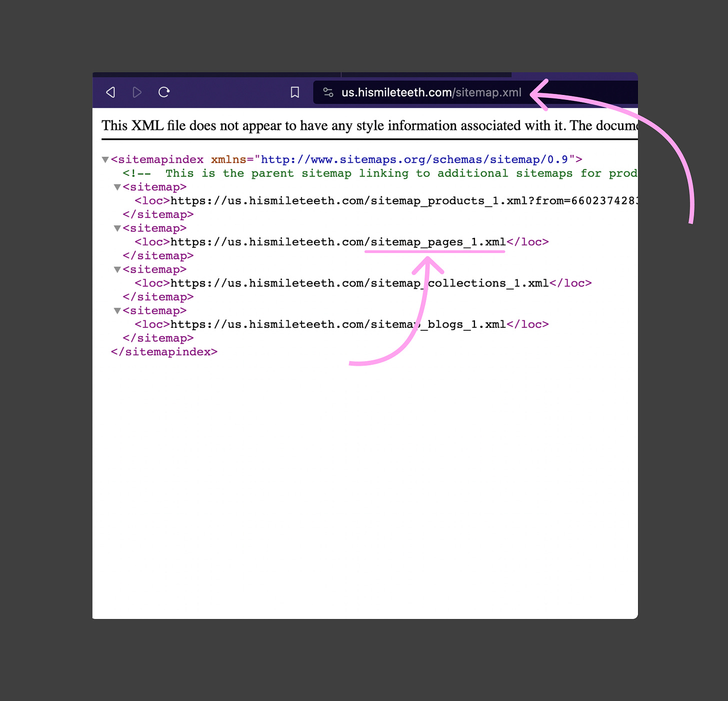Collapse the sitemap node containing sitemap_pages_1.xml
The width and height of the screenshot is (728, 701).
(x=117, y=228)
